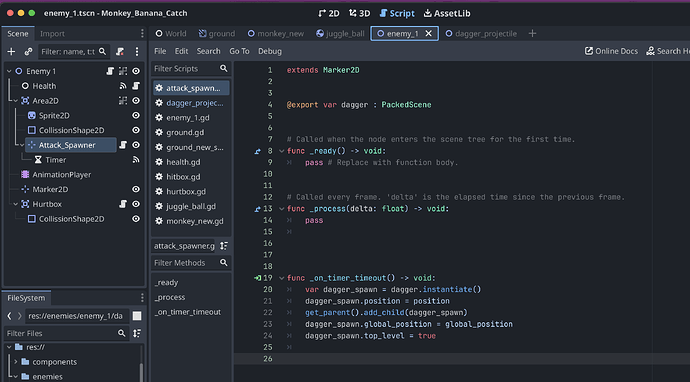Click the signals icon on Health node
This screenshot has width=690, height=382.
(x=123, y=86)
